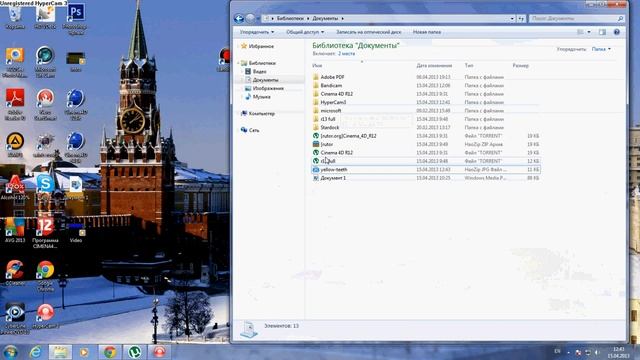This screenshot has height=360, width=640.
Task: Click the Forward arrow in Explorer
Action: tap(250, 18)
